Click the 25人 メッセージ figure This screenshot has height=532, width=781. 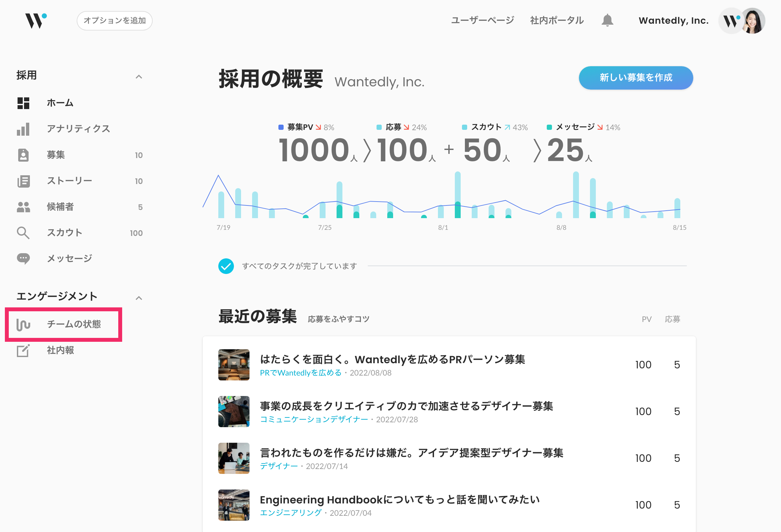(570, 150)
